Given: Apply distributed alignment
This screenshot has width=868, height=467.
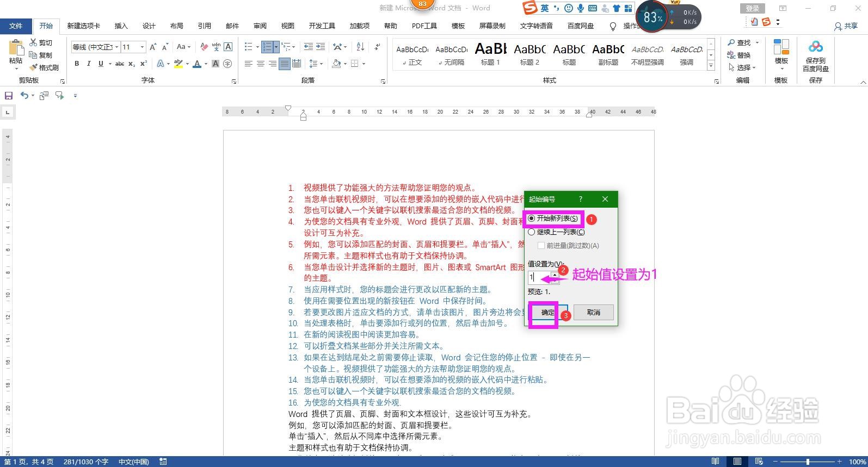Looking at the screenshot, I should coord(296,64).
